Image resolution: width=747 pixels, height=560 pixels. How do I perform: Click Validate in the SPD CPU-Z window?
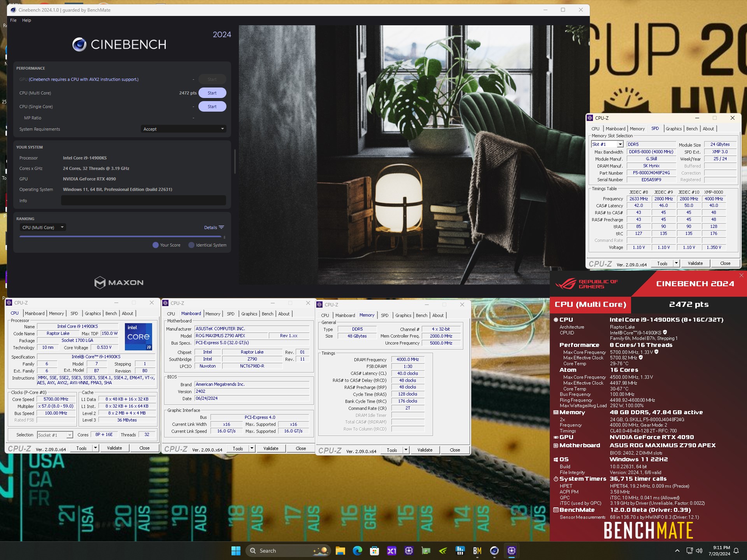tap(695, 263)
